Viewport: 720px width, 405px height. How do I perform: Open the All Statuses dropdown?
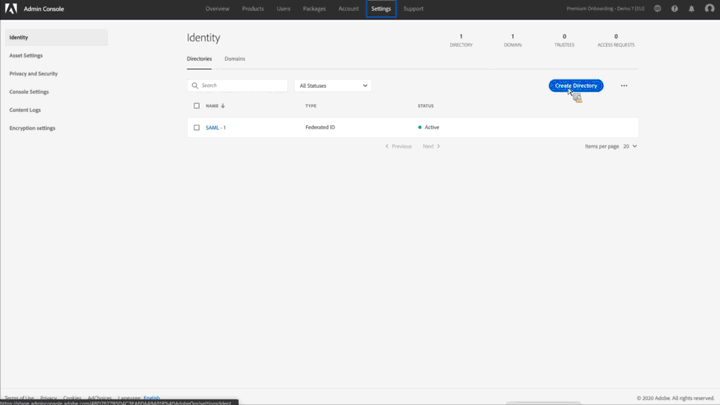tap(333, 86)
